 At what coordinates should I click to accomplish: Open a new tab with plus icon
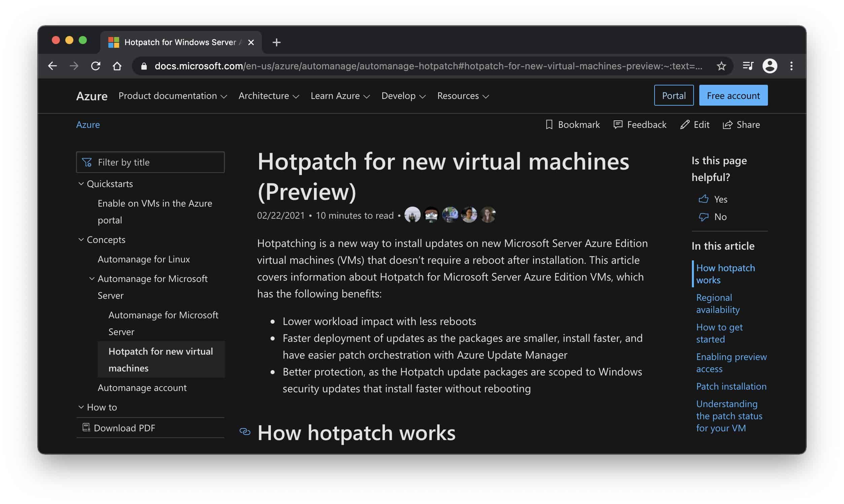(x=277, y=42)
